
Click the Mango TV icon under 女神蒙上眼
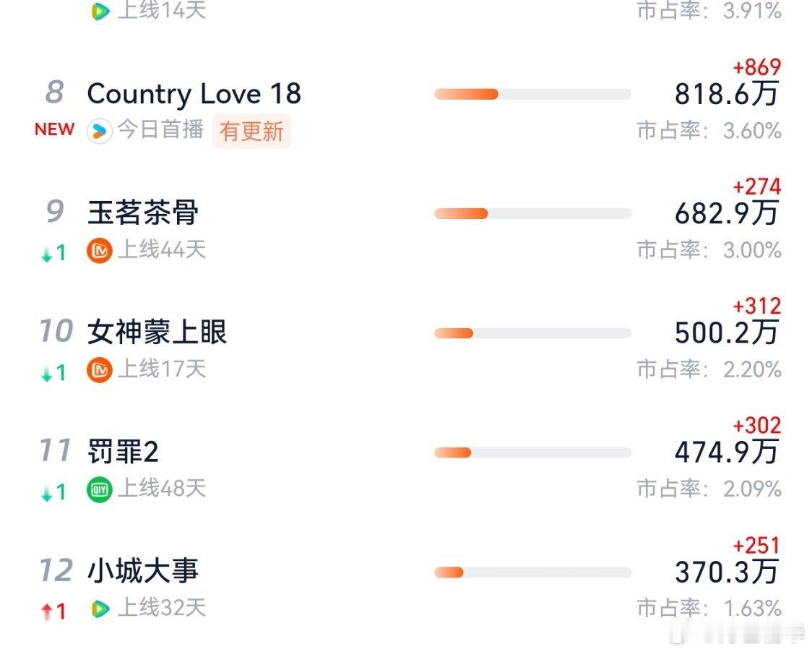tap(100, 370)
